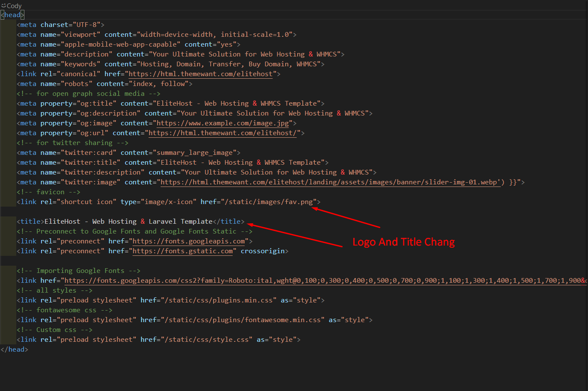Open the og:url themewant link
The image size is (588, 391).
point(223,133)
